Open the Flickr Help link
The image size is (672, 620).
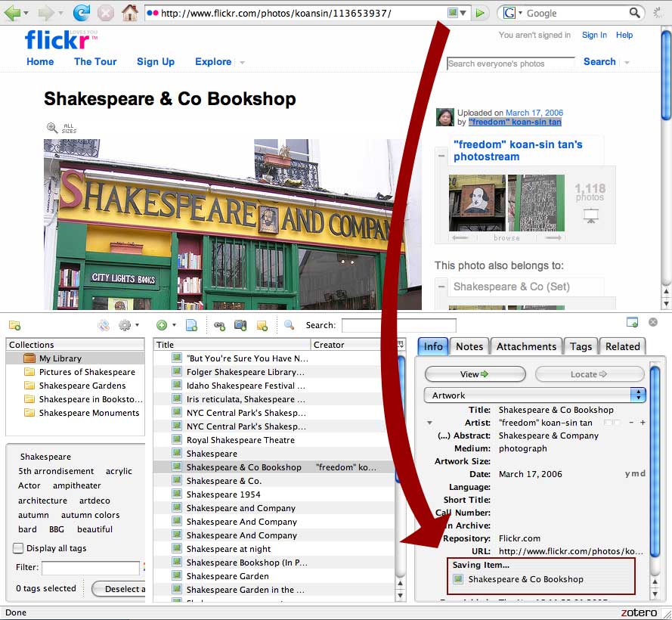624,36
